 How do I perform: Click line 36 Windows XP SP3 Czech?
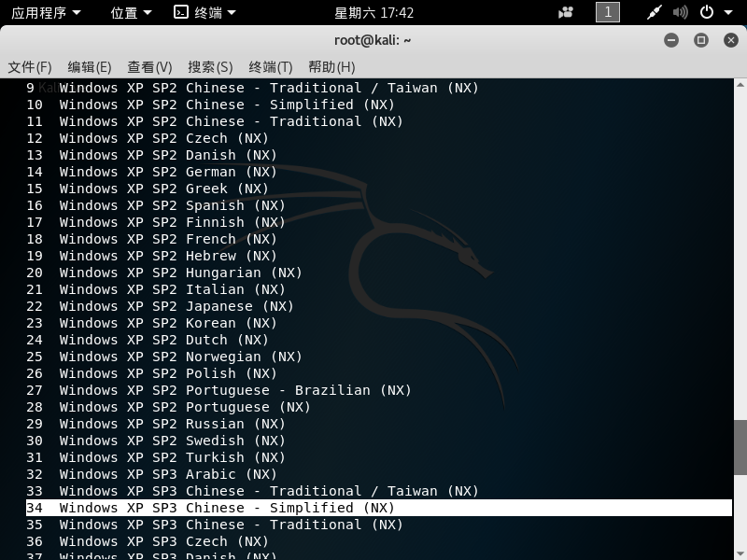pos(148,541)
